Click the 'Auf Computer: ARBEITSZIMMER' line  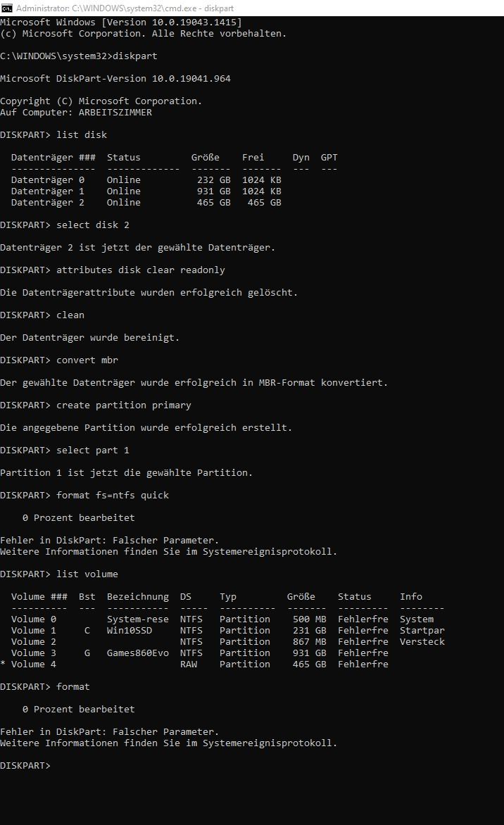(x=76, y=113)
